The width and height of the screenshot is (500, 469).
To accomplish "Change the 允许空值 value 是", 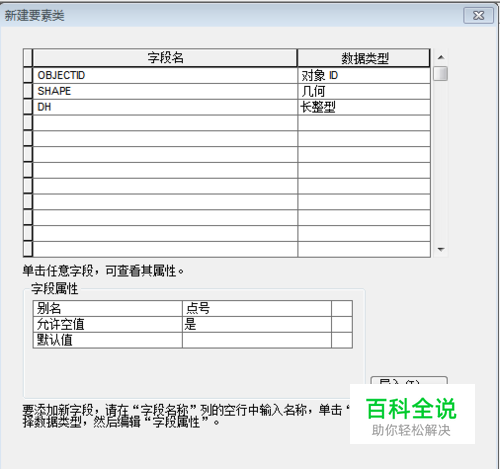I will (x=257, y=324).
